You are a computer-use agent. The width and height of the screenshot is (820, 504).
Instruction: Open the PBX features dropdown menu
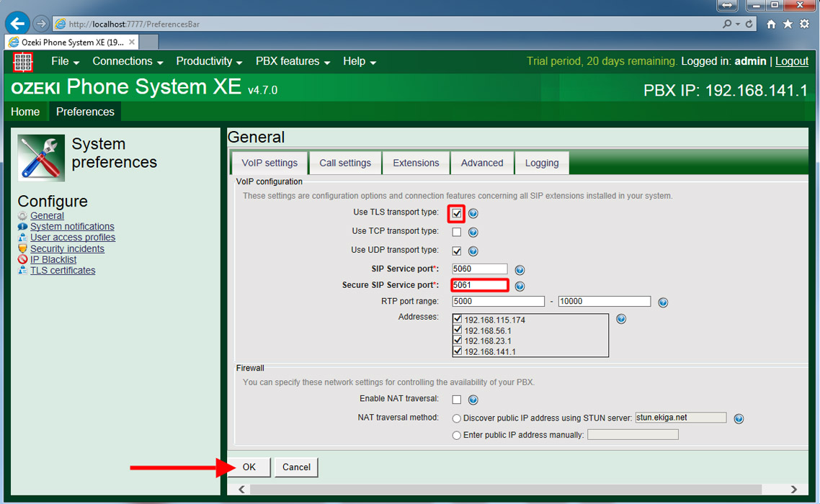tap(293, 61)
